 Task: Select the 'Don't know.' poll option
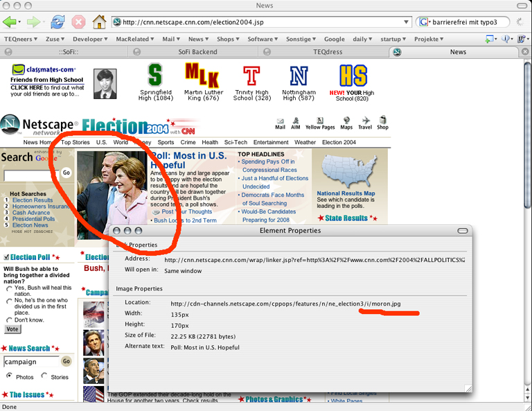coord(9,320)
